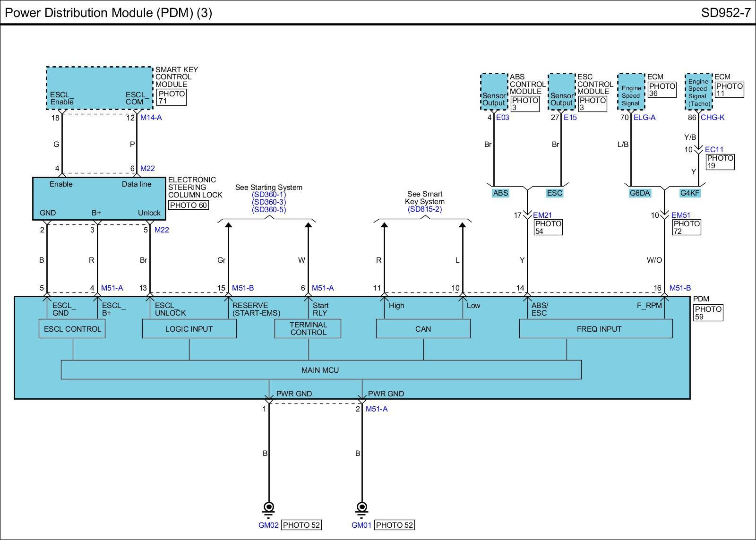Open PHOTO 54 under the EM21 connector
756x540 pixels.
point(548,227)
